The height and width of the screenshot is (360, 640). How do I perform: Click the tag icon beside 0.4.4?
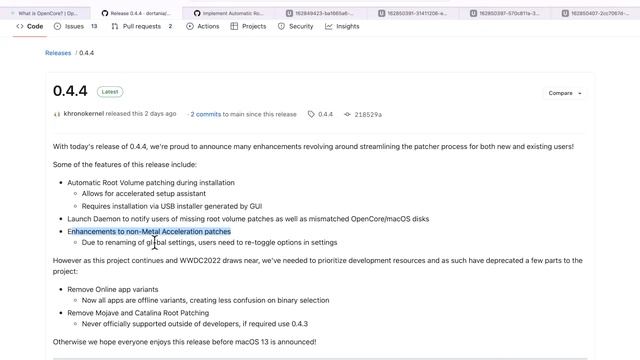click(311, 114)
